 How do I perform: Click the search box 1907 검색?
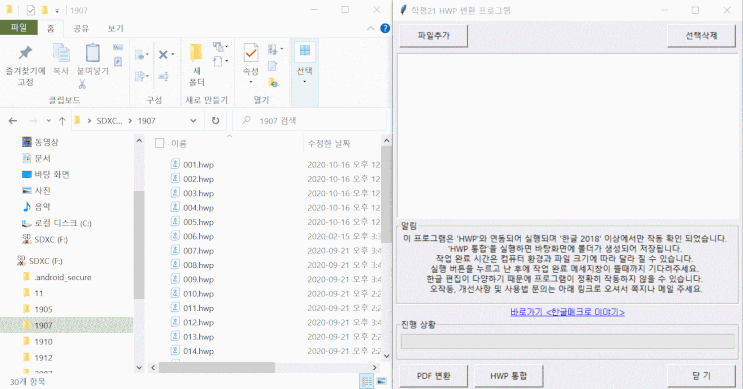tap(310, 121)
